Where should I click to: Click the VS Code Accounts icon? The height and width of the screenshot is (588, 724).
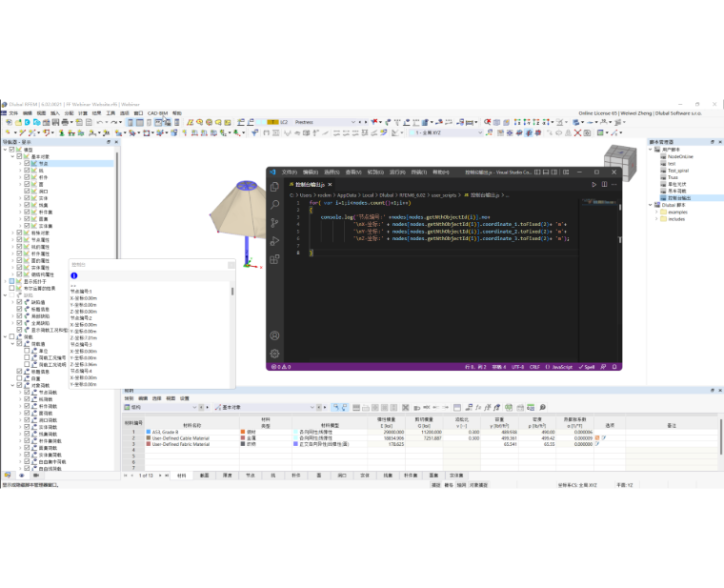pyautogui.click(x=274, y=335)
